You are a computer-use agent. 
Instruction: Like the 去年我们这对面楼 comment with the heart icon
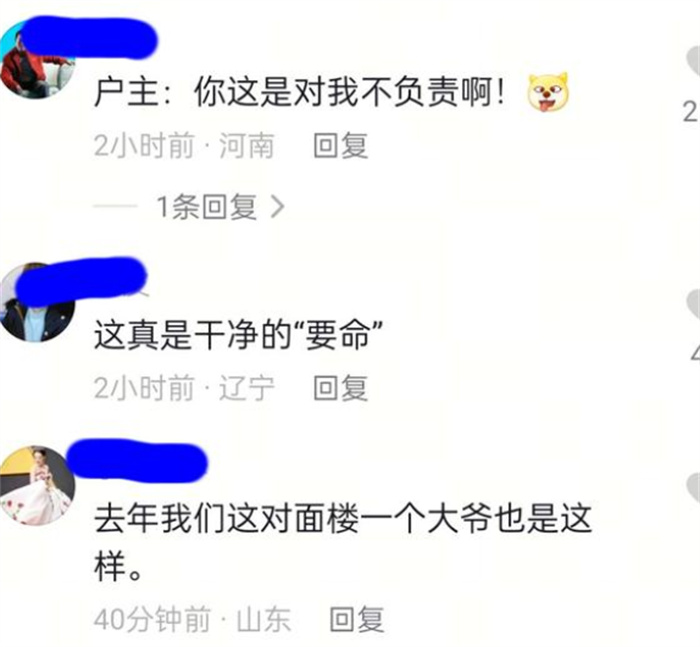[x=693, y=489]
